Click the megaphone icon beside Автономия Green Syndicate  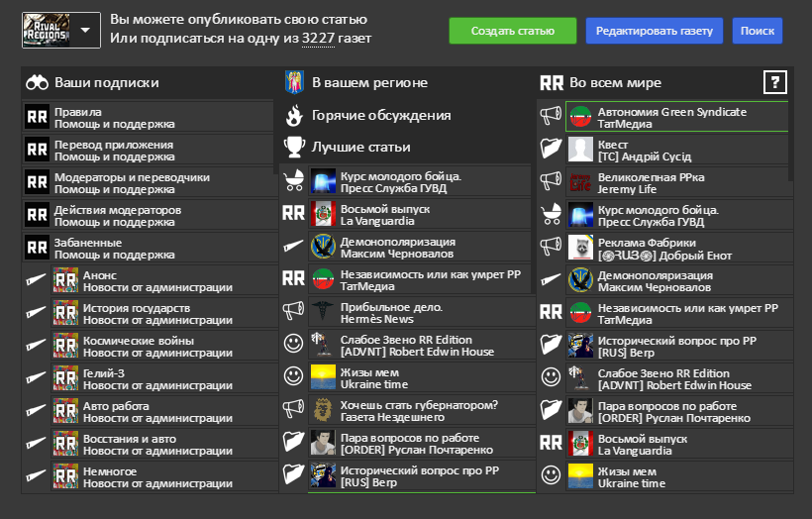[x=551, y=118]
